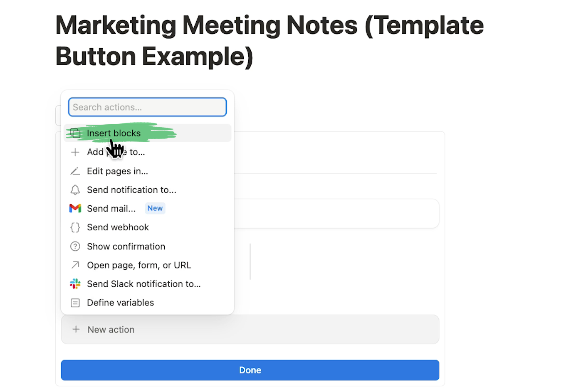Select the plus icon beside Add page to
The height and width of the screenshot is (392, 586).
click(x=75, y=152)
